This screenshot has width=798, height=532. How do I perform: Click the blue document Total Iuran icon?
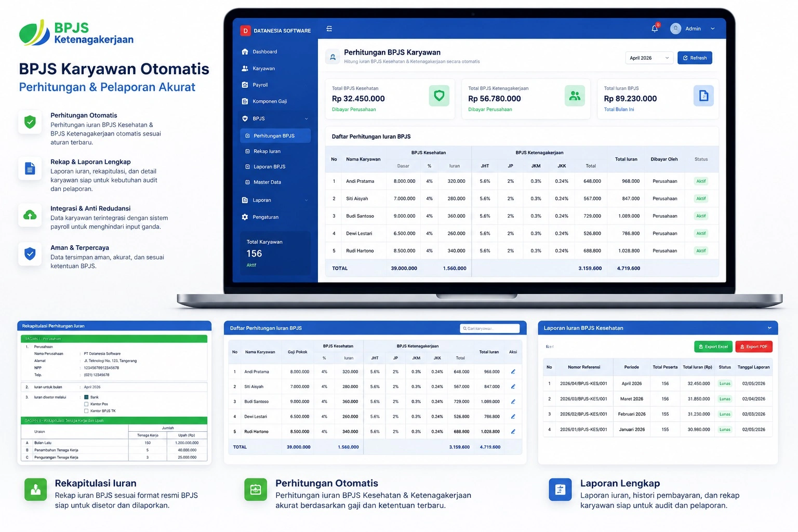(x=703, y=96)
